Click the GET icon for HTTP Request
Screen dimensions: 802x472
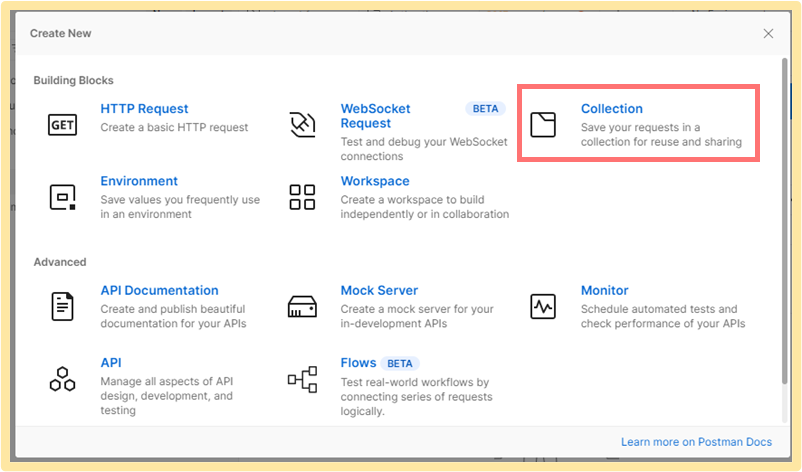coord(62,125)
